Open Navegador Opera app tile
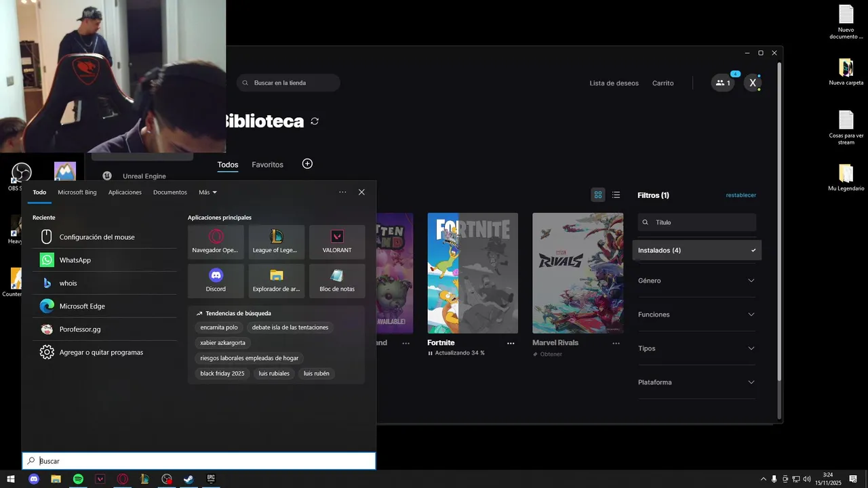 (216, 242)
